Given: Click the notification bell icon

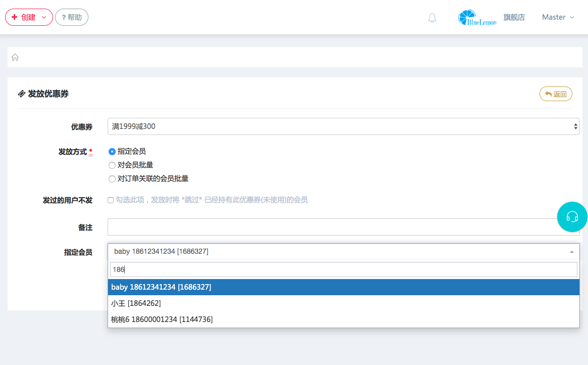Looking at the screenshot, I should click(x=432, y=18).
